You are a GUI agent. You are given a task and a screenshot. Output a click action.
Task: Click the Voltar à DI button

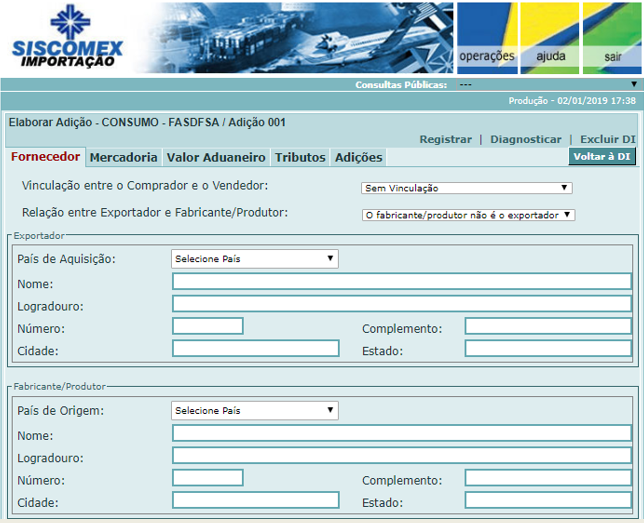click(x=602, y=157)
